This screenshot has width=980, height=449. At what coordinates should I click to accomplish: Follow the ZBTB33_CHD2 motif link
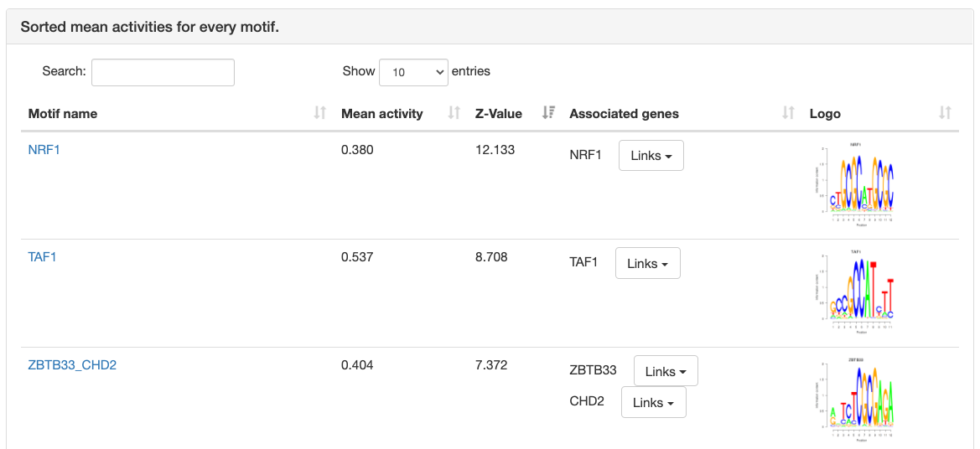coord(72,365)
